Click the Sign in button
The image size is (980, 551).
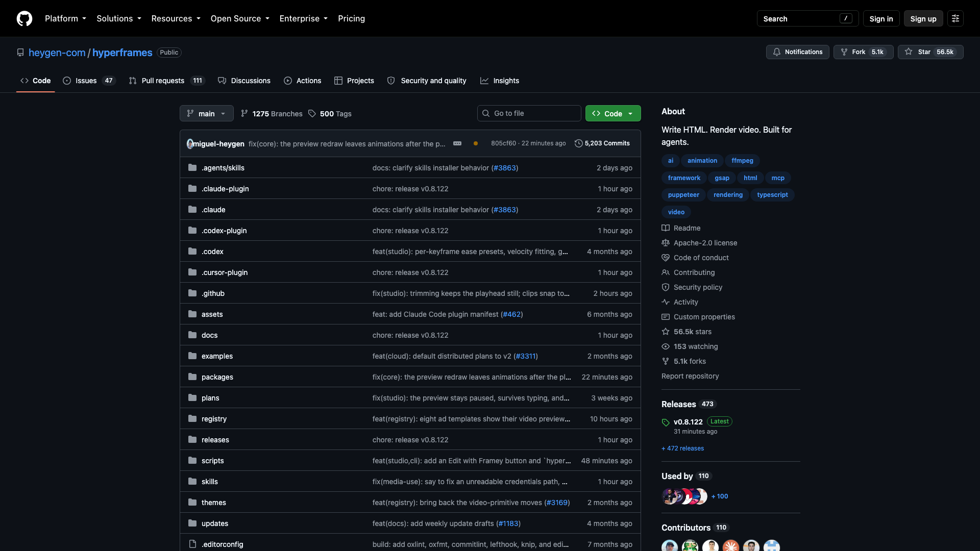881,18
